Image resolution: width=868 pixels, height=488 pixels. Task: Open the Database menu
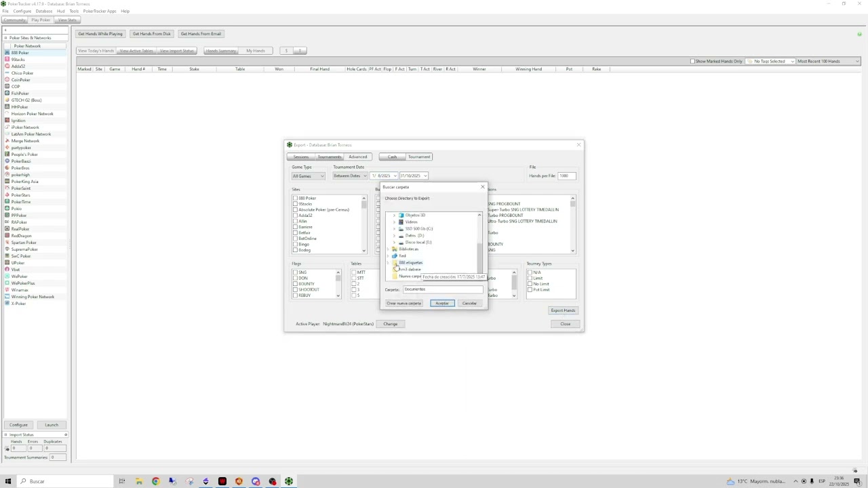tap(44, 11)
